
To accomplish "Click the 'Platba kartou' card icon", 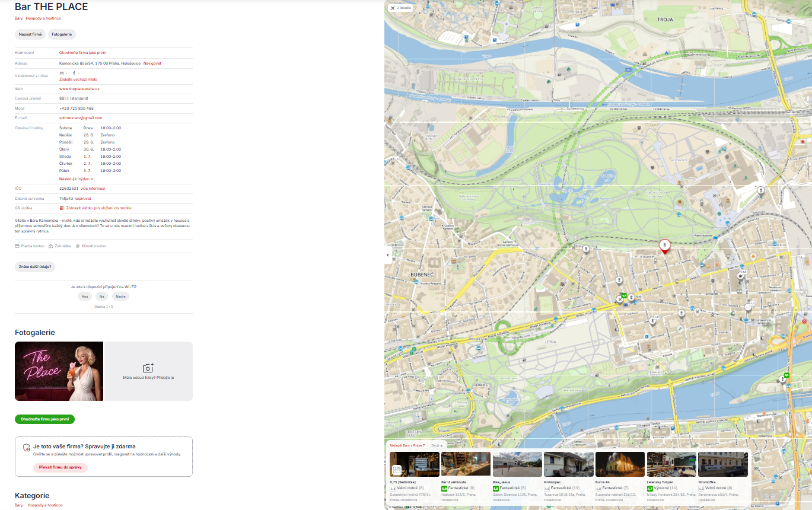I will [x=17, y=246].
